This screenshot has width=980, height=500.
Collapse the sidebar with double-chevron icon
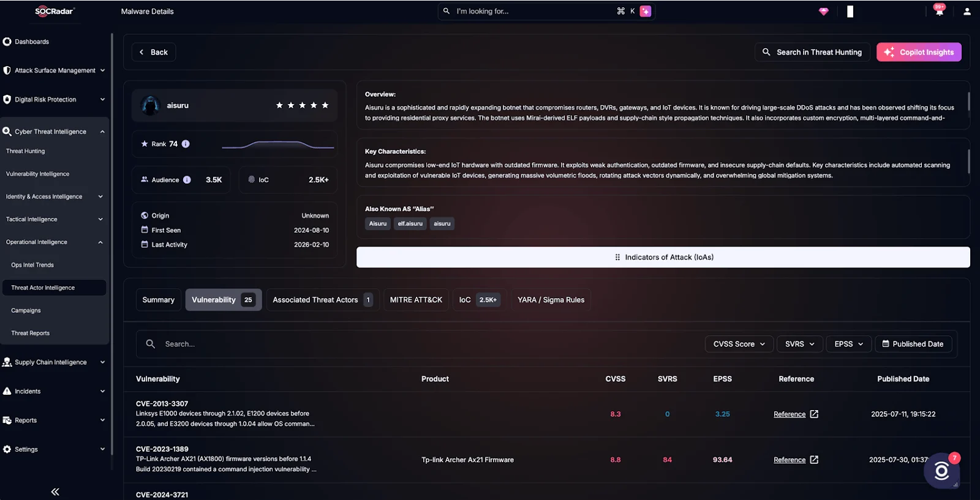pos(55,491)
